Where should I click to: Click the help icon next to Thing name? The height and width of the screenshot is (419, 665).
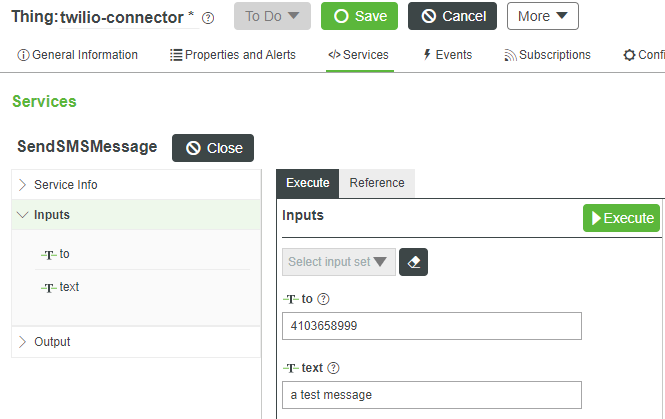click(x=208, y=18)
